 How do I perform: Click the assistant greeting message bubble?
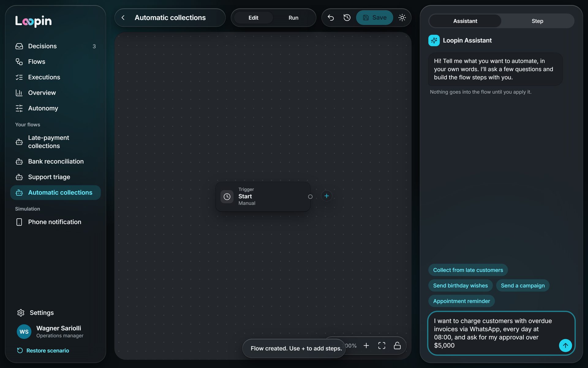(x=495, y=69)
